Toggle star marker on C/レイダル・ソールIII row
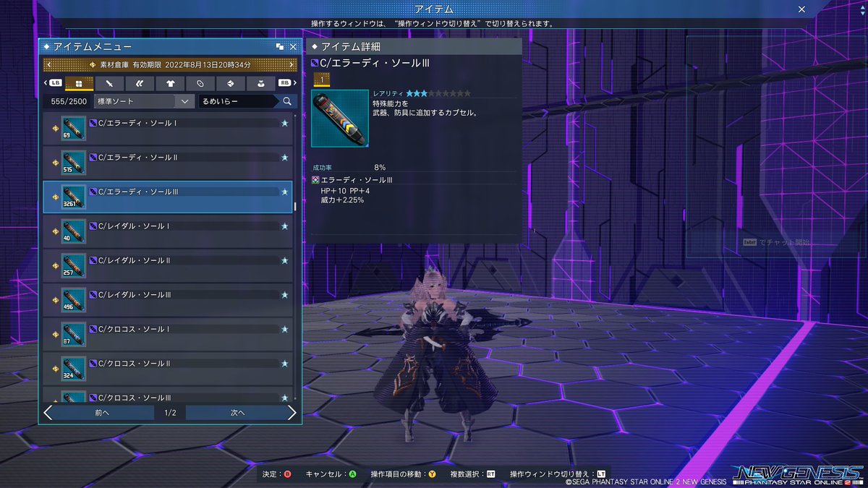This screenshot has width=868, height=488. point(285,295)
